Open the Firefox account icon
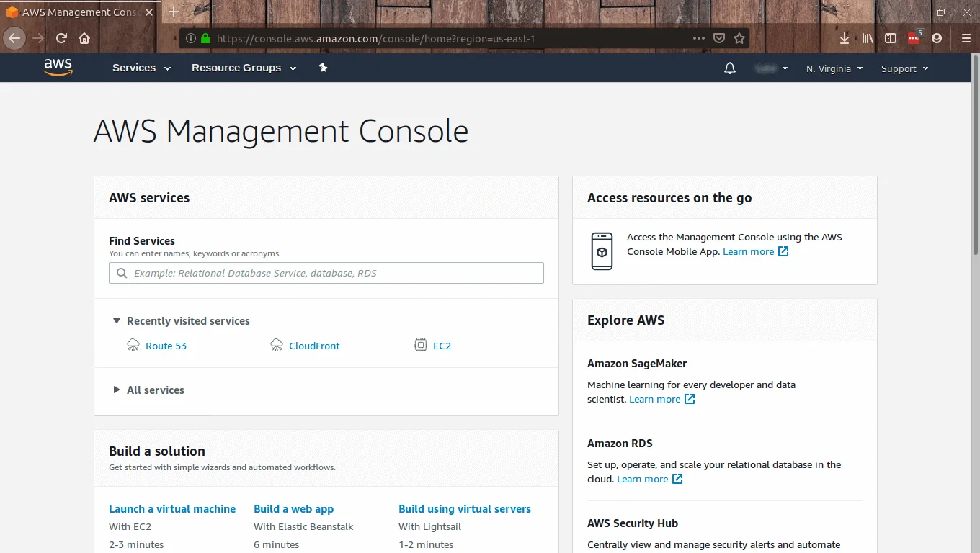Image resolution: width=980 pixels, height=553 pixels. pyautogui.click(x=937, y=38)
